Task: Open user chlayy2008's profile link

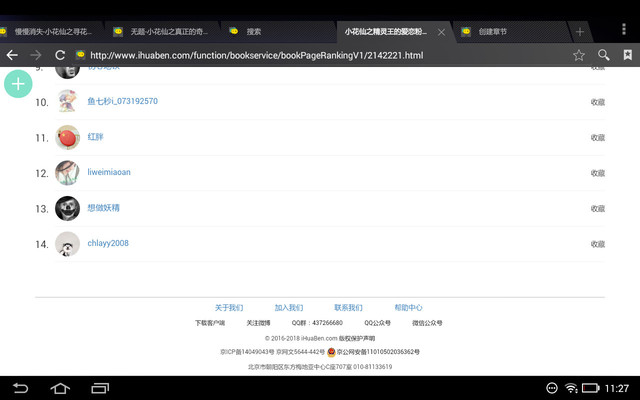Action: pyautogui.click(x=108, y=243)
